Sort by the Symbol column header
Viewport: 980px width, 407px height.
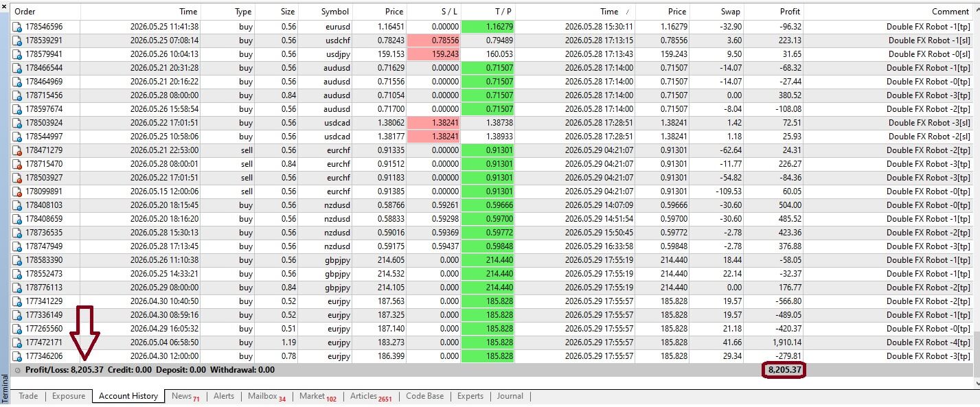(326, 12)
